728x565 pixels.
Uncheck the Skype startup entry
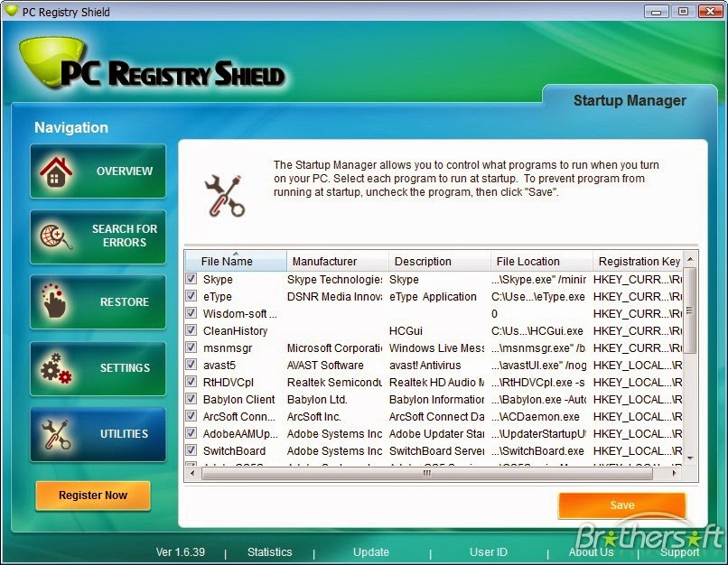pos(191,279)
